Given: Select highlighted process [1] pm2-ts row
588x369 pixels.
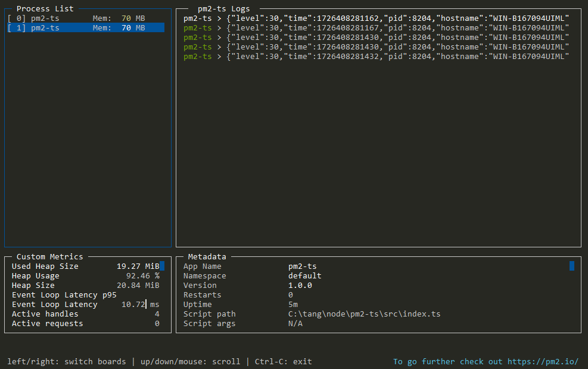Looking at the screenshot, I should (x=85, y=28).
